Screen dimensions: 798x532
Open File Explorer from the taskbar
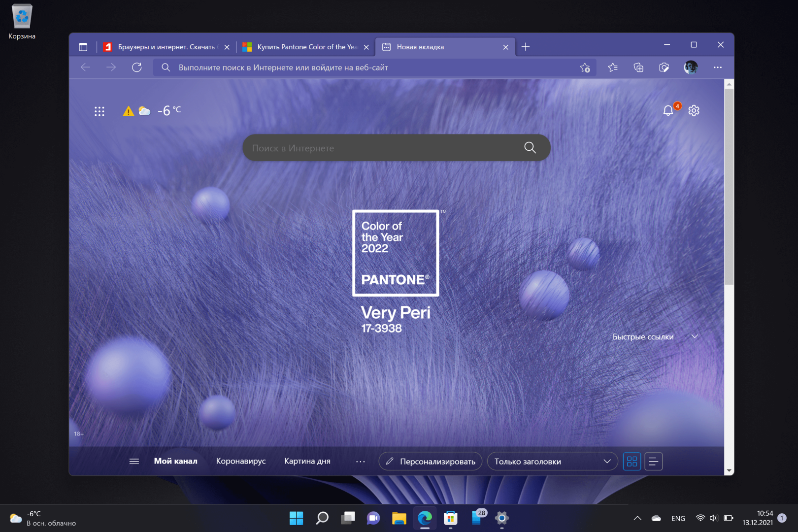click(399, 518)
